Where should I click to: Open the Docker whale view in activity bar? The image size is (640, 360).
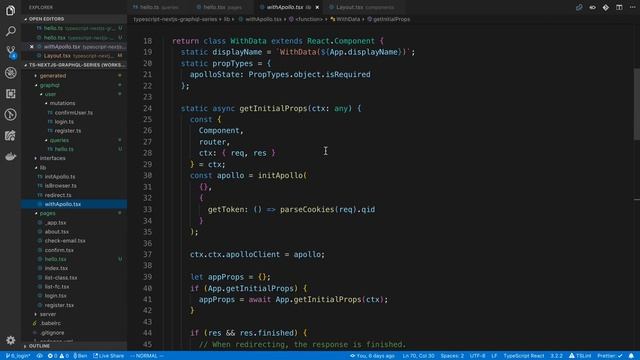11,156
